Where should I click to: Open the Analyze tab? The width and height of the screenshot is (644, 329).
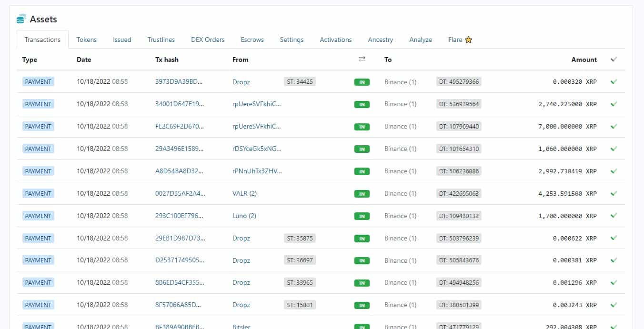tap(420, 40)
